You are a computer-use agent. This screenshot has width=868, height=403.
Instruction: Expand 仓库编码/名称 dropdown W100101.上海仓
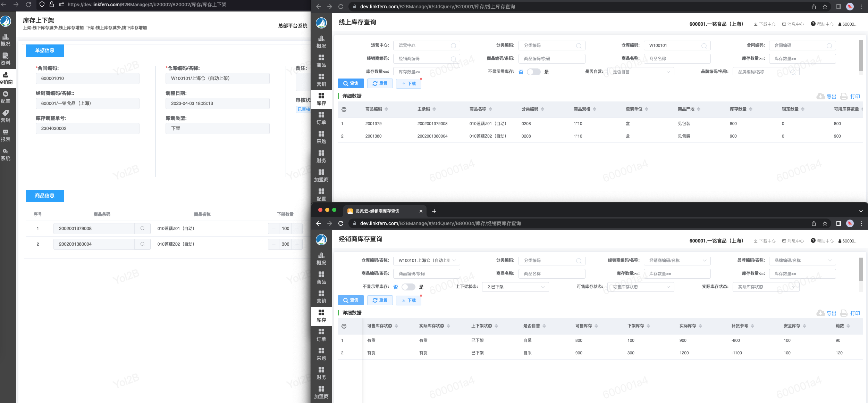[426, 261]
